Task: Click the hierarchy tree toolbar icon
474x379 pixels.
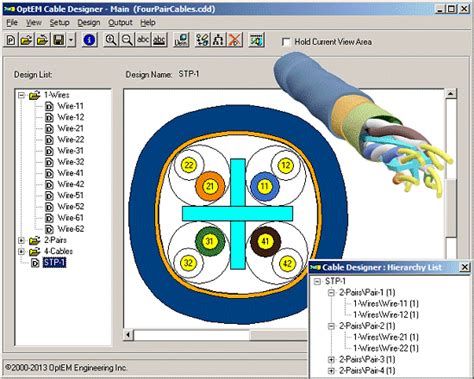Action: [218, 40]
